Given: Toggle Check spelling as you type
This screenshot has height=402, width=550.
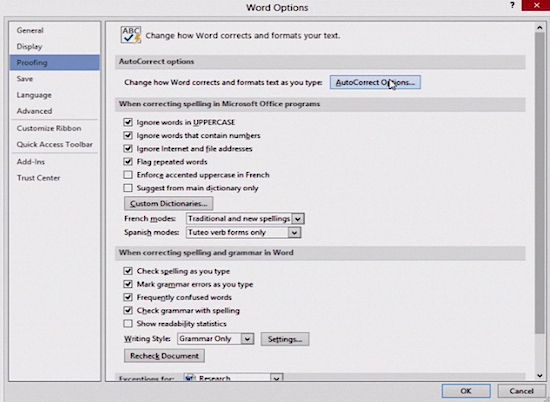Looking at the screenshot, I should [128, 271].
